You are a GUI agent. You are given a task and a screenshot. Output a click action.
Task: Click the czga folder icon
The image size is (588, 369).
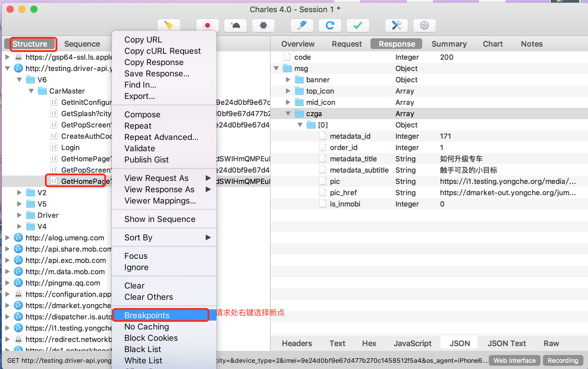(299, 113)
